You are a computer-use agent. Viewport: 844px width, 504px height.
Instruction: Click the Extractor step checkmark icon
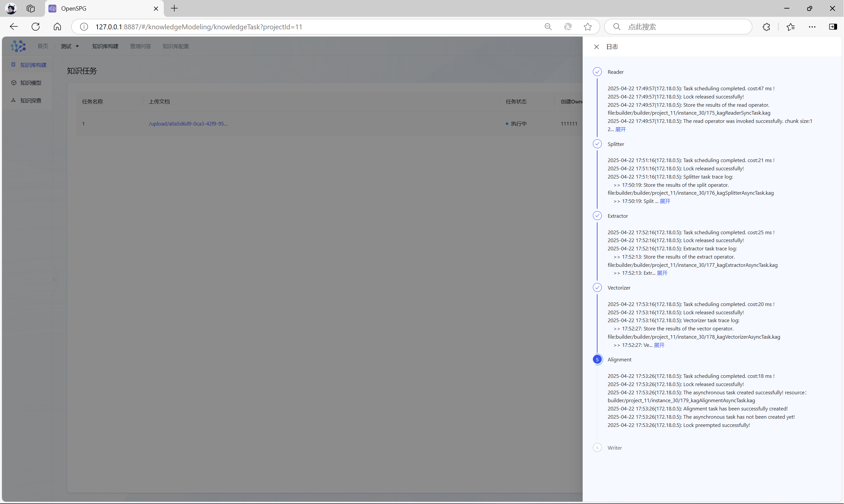pyautogui.click(x=597, y=216)
